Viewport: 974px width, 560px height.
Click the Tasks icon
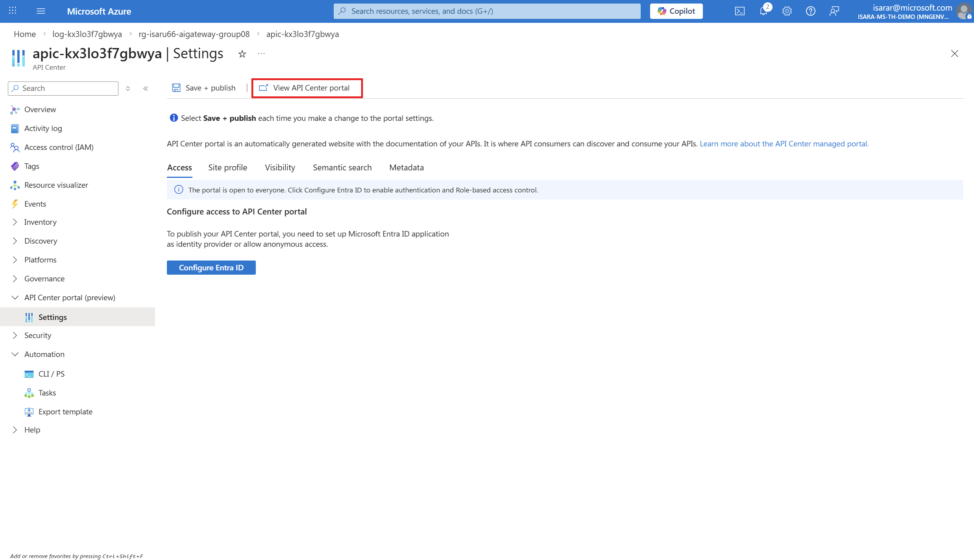click(29, 393)
